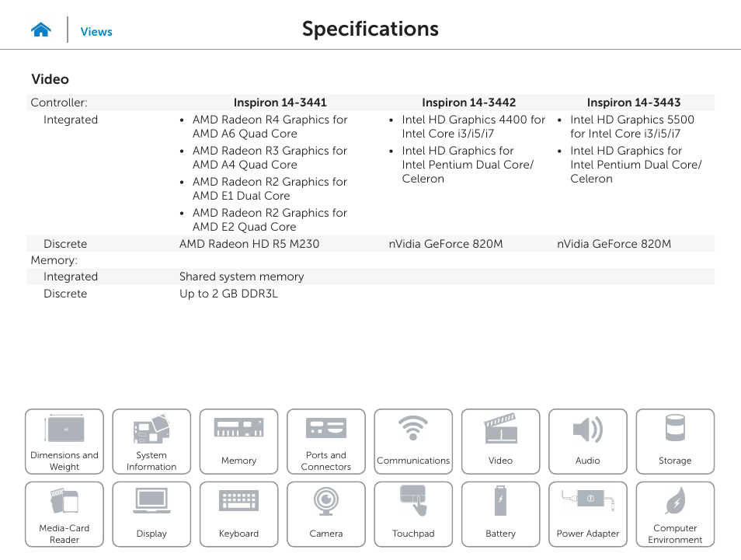The image size is (741, 560).
Task: Click nVidia GeForce 820M under Inspiron 14-3443
Action: pos(614,244)
